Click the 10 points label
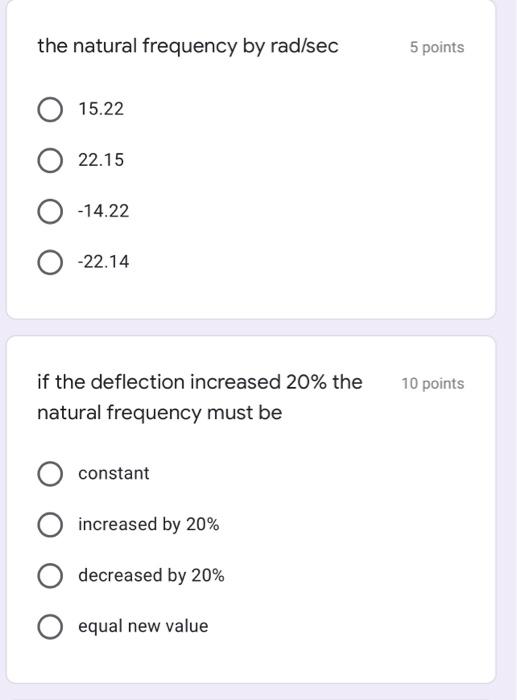 (x=433, y=383)
